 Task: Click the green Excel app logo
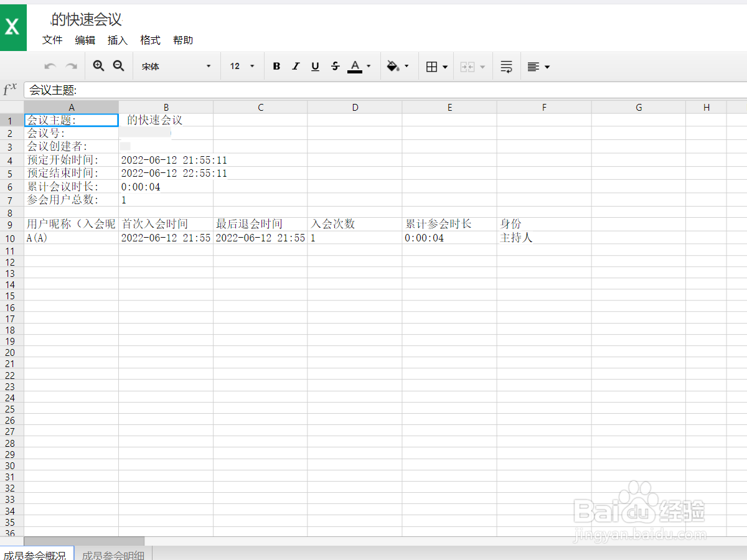[13, 27]
